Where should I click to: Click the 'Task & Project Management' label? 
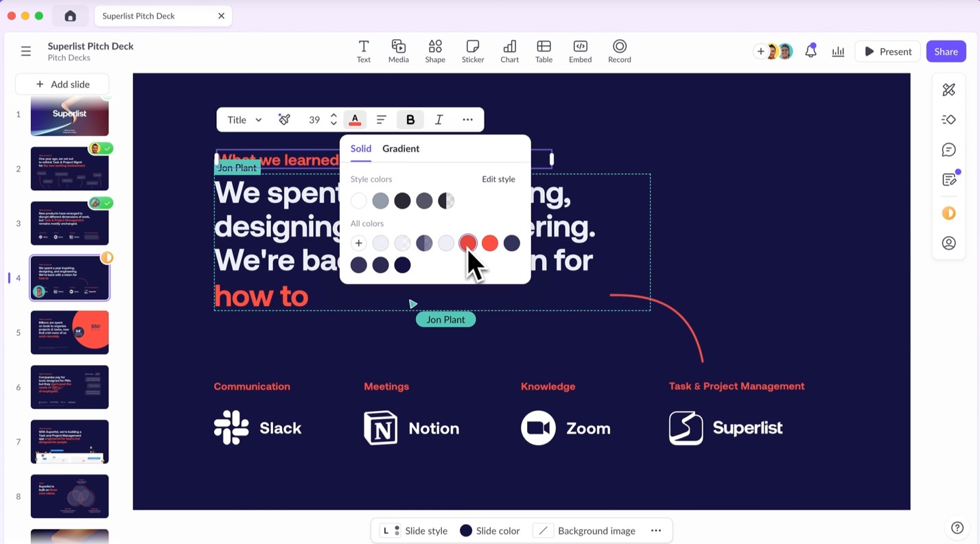[736, 386]
